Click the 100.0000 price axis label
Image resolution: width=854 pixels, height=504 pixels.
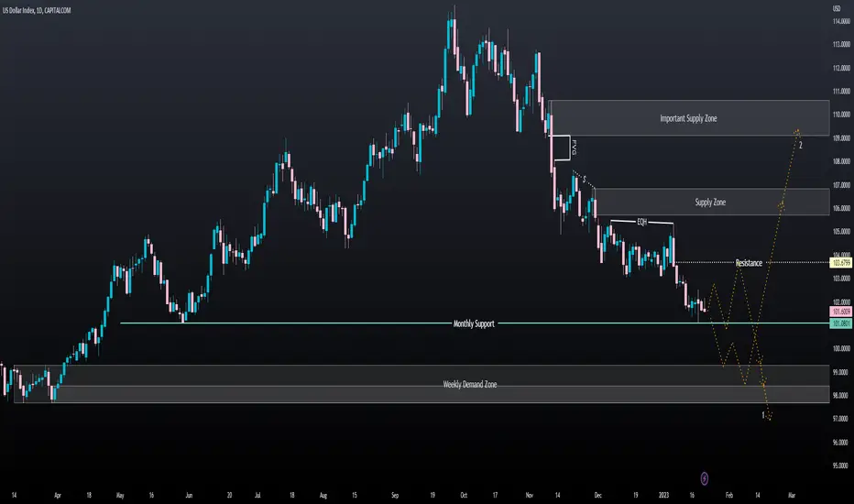841,348
